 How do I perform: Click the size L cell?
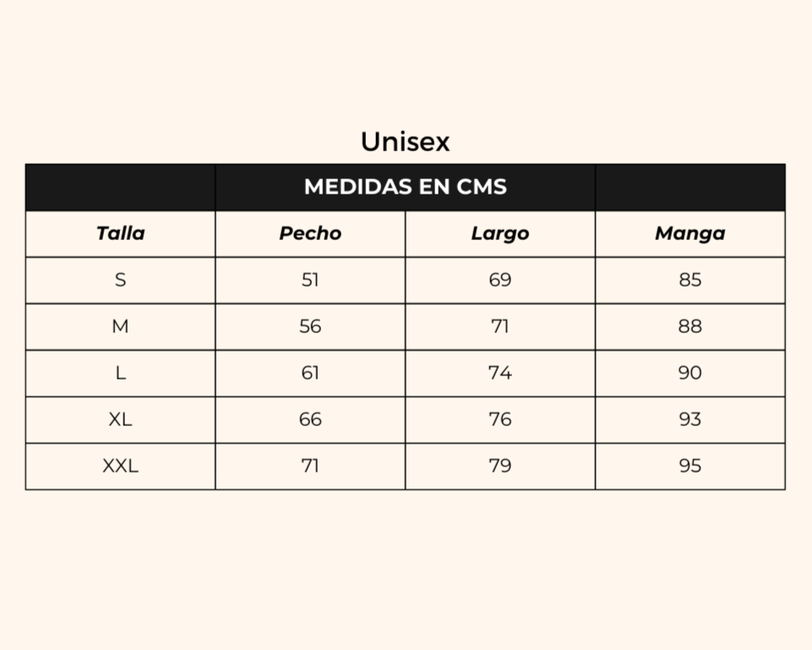point(120,373)
